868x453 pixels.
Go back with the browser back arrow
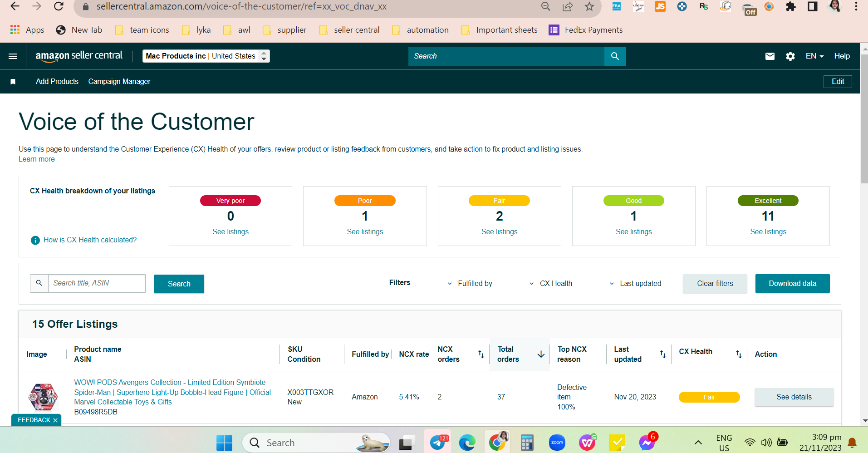(x=15, y=6)
